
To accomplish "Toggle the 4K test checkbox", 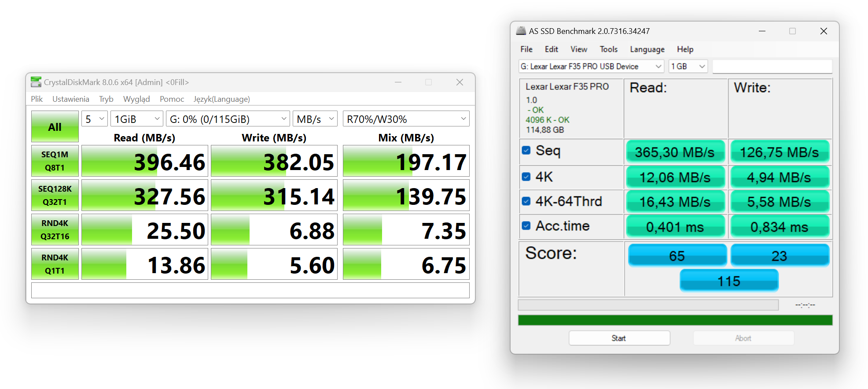I will 526,177.
